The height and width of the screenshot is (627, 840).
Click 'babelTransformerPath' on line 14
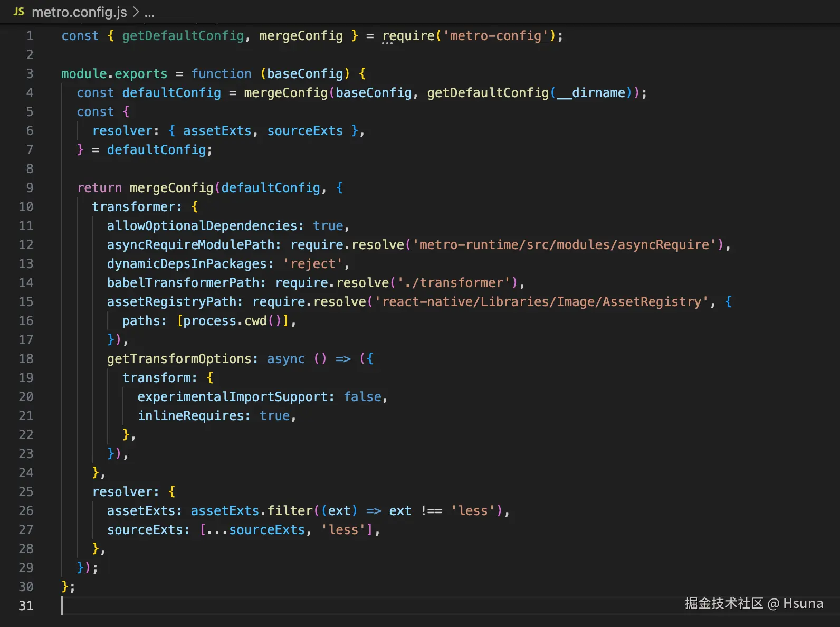pos(183,283)
